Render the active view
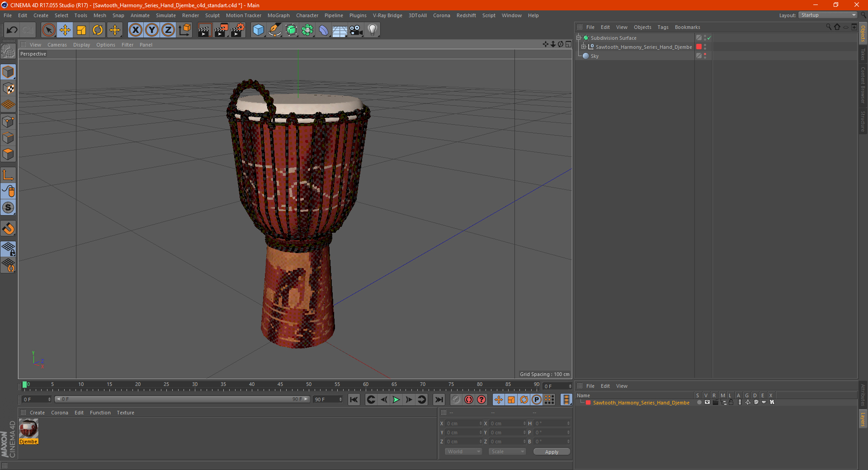This screenshot has height=470, width=868. 204,30
